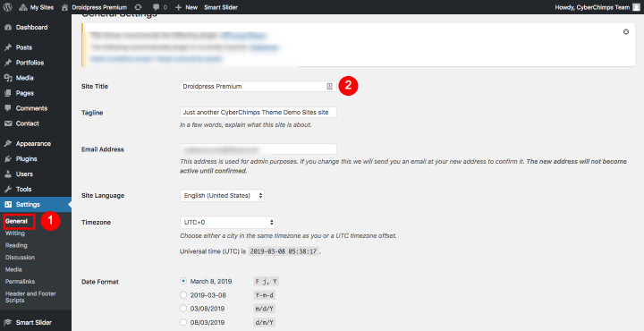The width and height of the screenshot is (644, 331).
Task: Click the 'm/d/Y' format code
Action: (265, 309)
